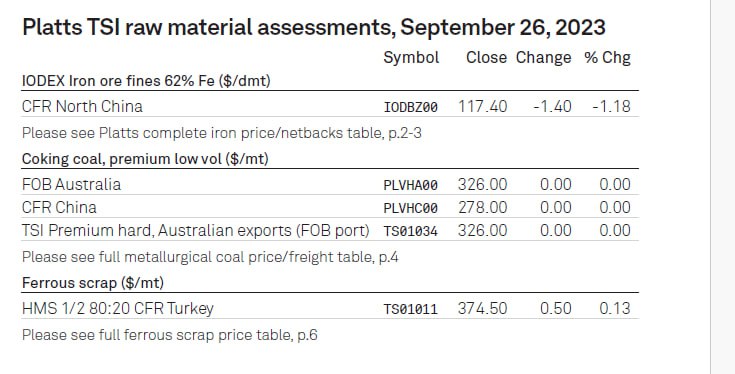Select the TS01034 symbol code
The height and width of the screenshot is (374, 735).
point(411,231)
